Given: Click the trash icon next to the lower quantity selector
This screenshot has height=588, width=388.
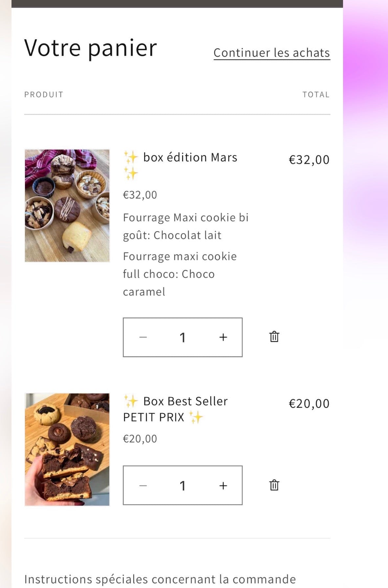Looking at the screenshot, I should coord(273,485).
